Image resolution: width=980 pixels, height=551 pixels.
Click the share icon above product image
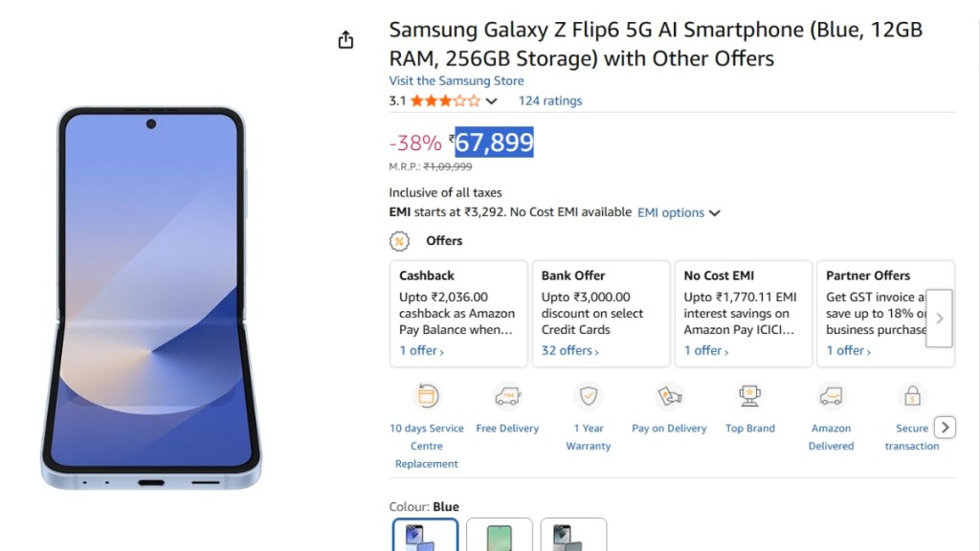[x=345, y=39]
